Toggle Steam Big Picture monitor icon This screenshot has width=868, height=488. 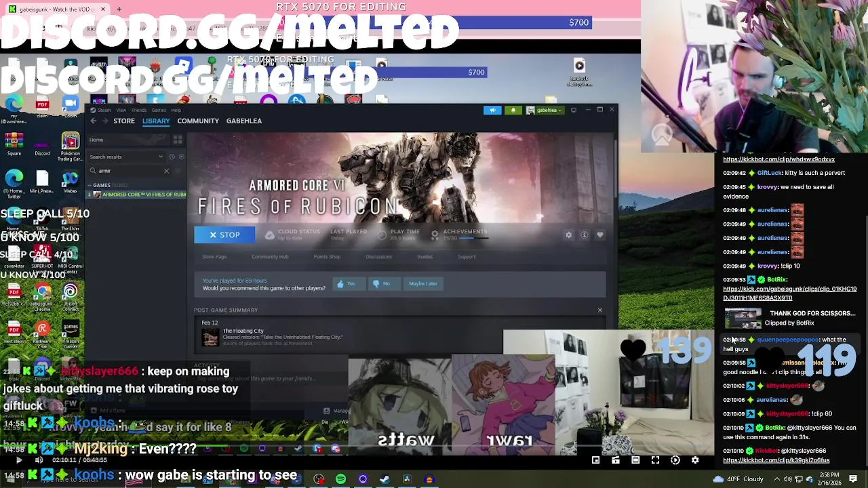[574, 110]
